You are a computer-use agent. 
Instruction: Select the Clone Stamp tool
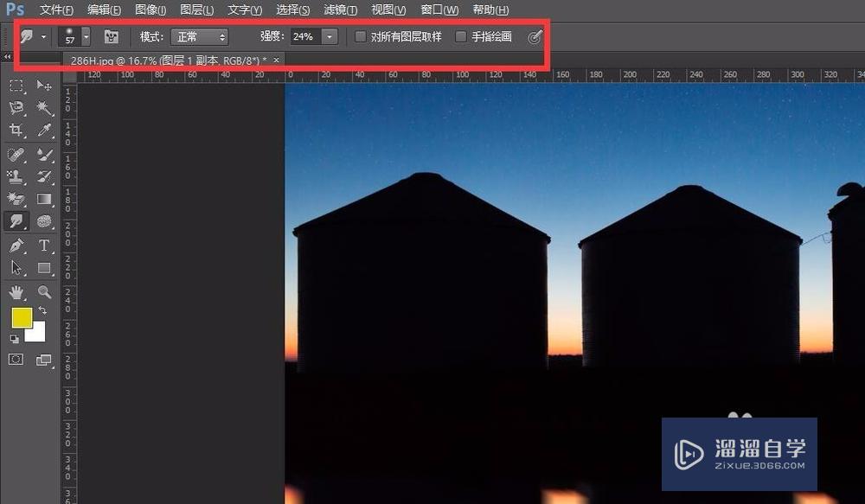(16, 176)
